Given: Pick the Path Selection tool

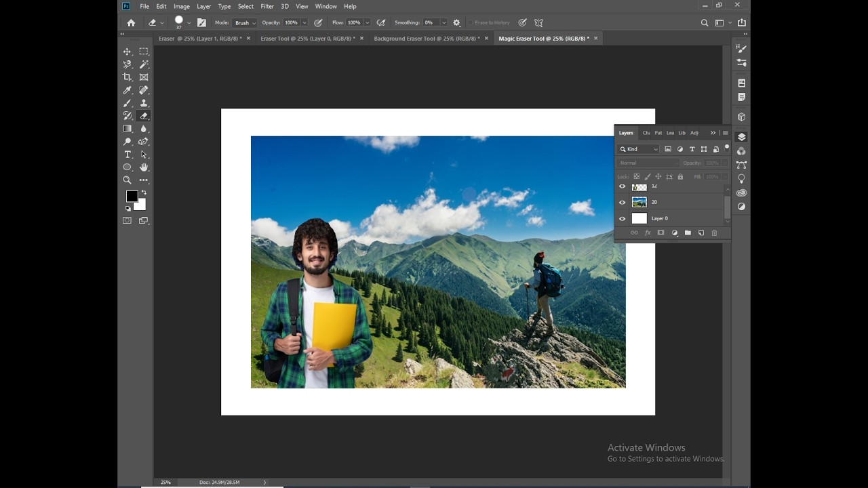Looking at the screenshot, I should (x=144, y=155).
